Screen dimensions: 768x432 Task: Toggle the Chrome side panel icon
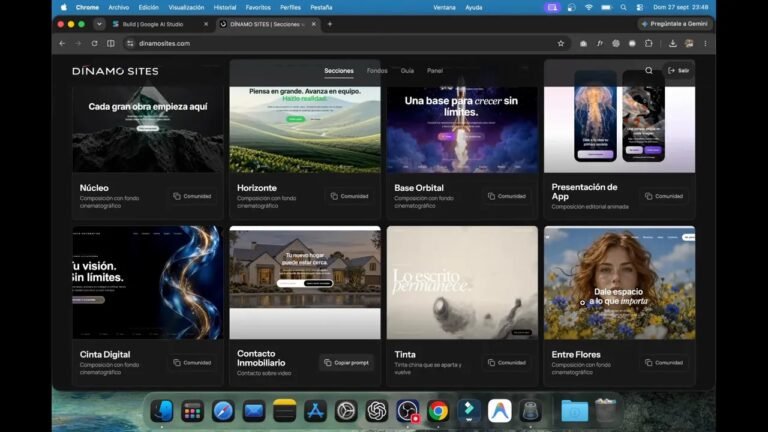pyautogui.click(x=111, y=43)
